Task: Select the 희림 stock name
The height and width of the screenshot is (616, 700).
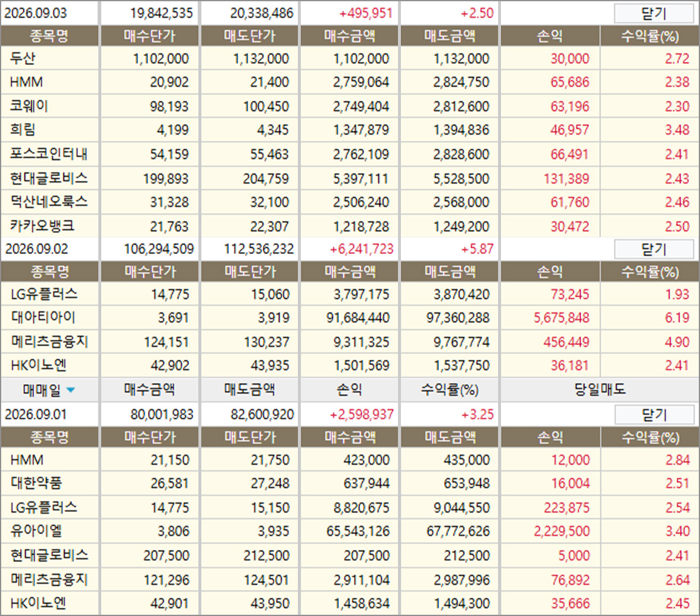Action: point(22,130)
